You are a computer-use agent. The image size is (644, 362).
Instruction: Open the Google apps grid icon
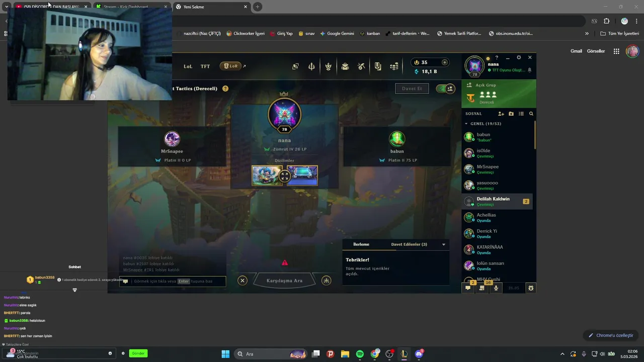coord(616,51)
